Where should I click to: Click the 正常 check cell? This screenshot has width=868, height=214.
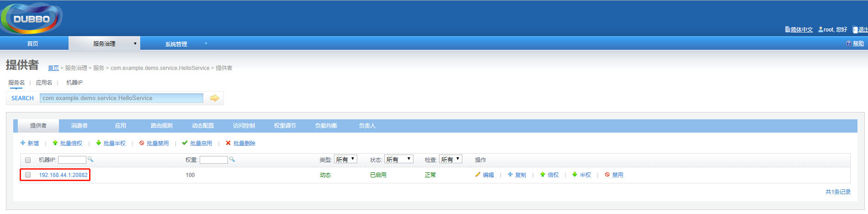tap(430, 175)
